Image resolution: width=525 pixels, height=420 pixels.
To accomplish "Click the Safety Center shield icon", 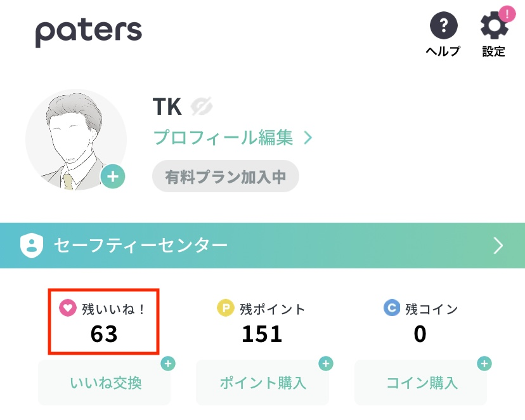I will point(30,245).
